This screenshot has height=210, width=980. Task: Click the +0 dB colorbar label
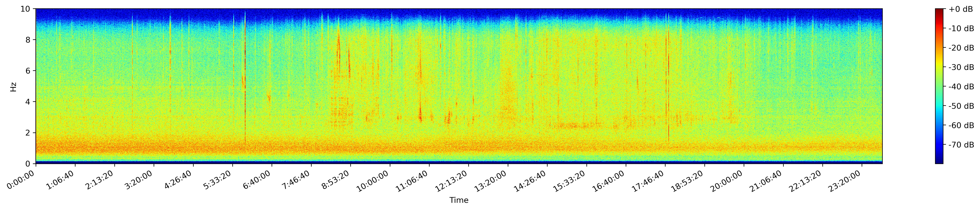tap(961, 9)
